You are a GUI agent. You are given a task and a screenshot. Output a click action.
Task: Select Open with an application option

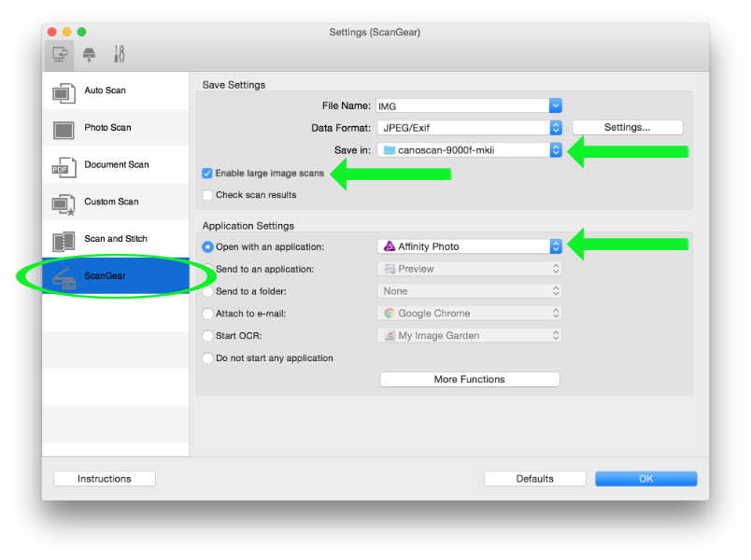(x=207, y=247)
